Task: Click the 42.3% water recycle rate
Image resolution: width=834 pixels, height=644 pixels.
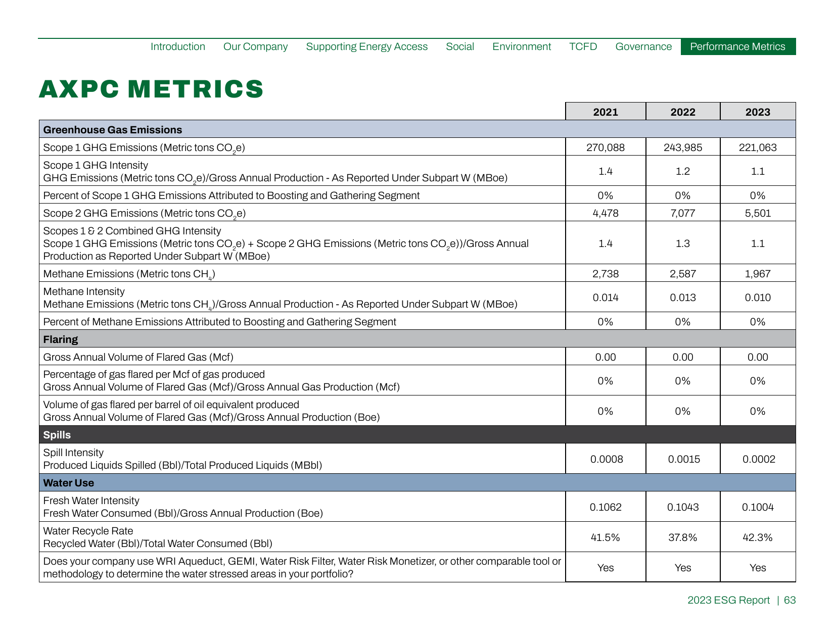Action: pos(758,537)
